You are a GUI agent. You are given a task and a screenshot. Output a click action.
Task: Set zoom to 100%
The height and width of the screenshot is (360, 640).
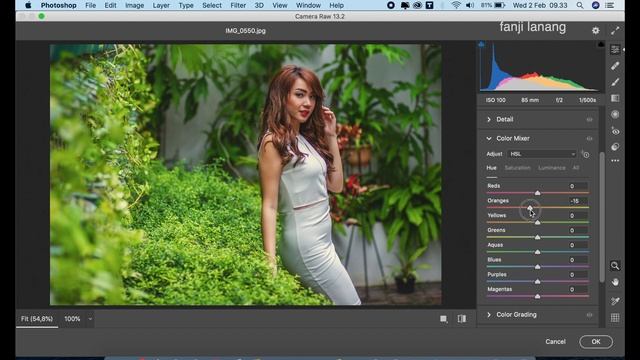(72, 319)
